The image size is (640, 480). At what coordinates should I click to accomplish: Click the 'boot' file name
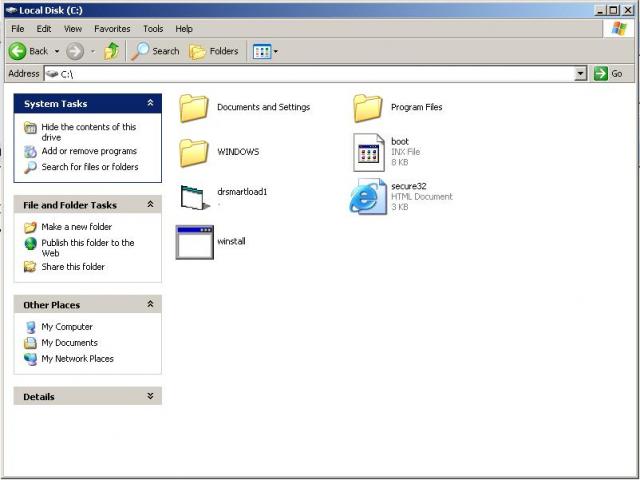tap(400, 141)
